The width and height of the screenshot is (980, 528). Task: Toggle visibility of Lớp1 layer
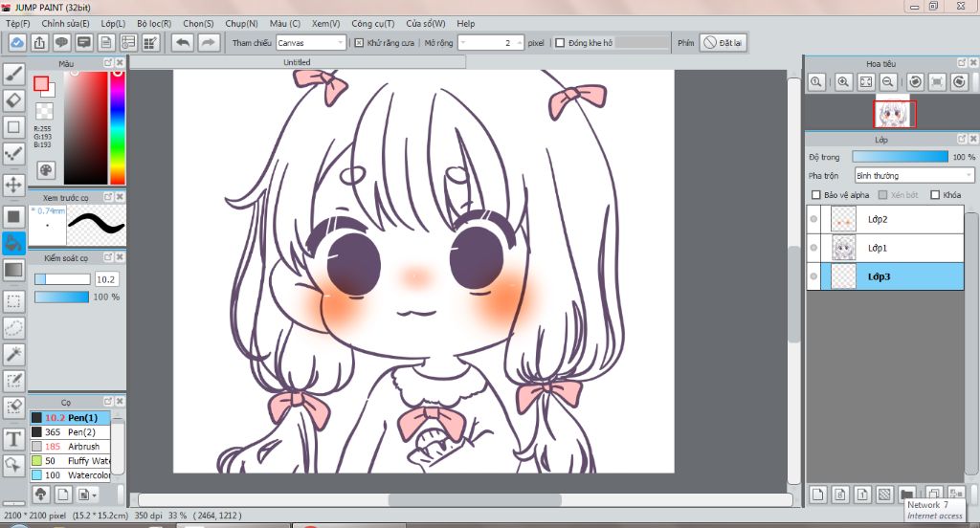[813, 248]
